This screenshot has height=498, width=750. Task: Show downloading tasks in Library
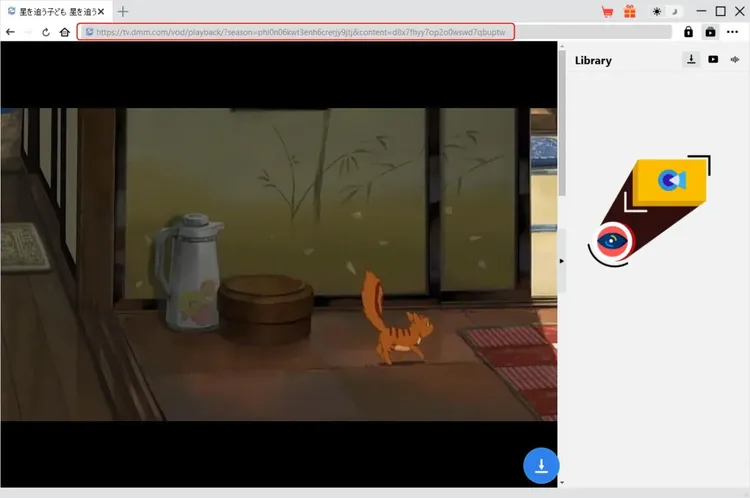pos(691,60)
